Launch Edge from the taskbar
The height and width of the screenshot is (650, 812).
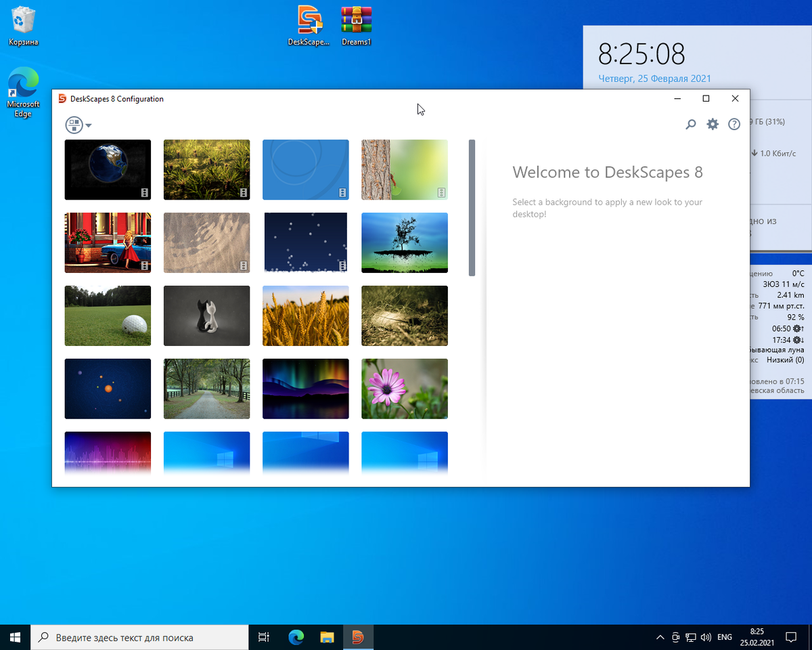[x=296, y=637]
